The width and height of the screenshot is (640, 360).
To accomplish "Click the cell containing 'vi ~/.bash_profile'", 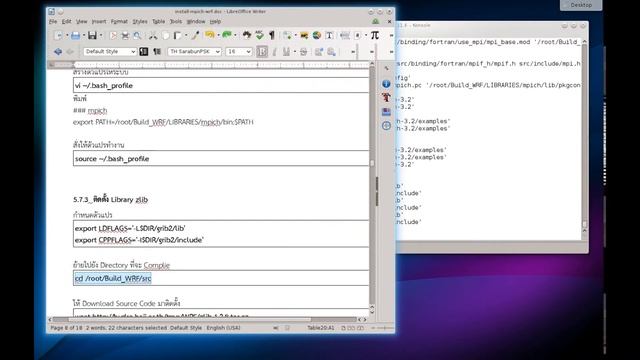I will (221, 85).
